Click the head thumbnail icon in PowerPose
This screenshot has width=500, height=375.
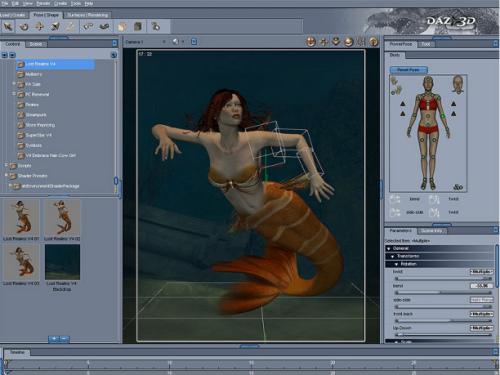[x=458, y=84]
